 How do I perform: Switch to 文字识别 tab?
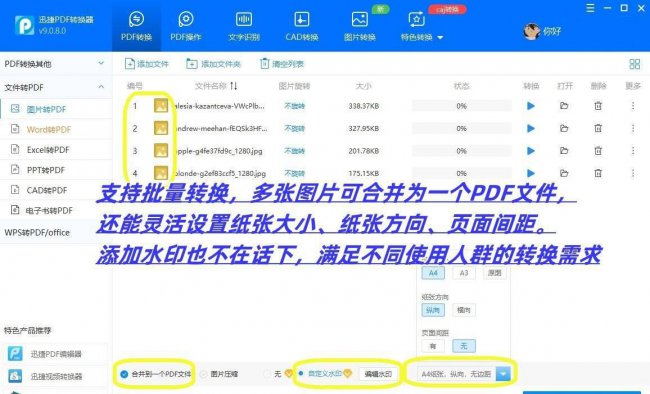pyautogui.click(x=244, y=26)
